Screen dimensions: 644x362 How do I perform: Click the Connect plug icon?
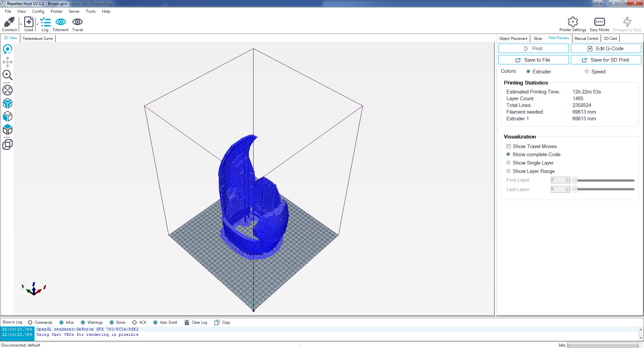(9, 22)
